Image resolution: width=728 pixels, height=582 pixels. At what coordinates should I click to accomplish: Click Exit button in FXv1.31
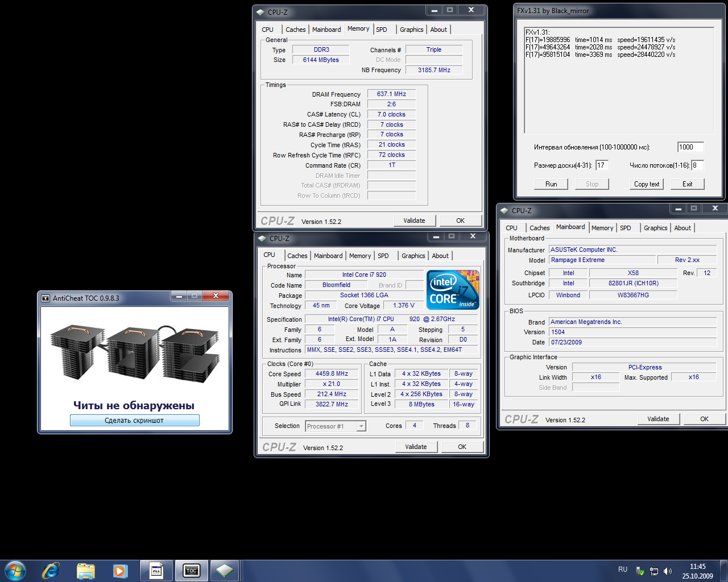[x=688, y=184]
